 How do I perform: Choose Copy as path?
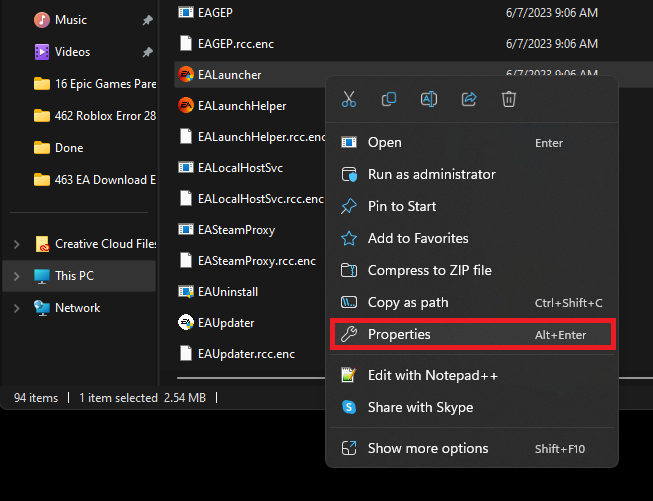472,302
